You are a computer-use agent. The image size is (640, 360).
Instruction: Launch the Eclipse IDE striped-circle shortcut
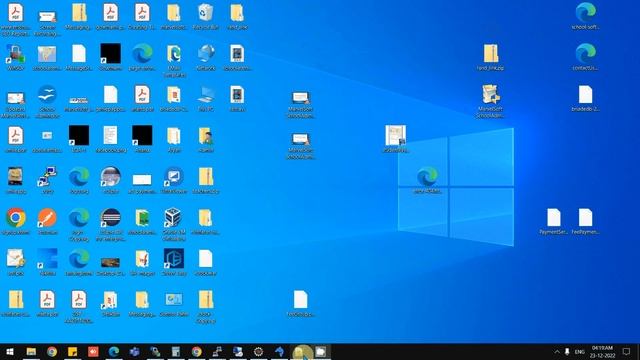[111, 218]
